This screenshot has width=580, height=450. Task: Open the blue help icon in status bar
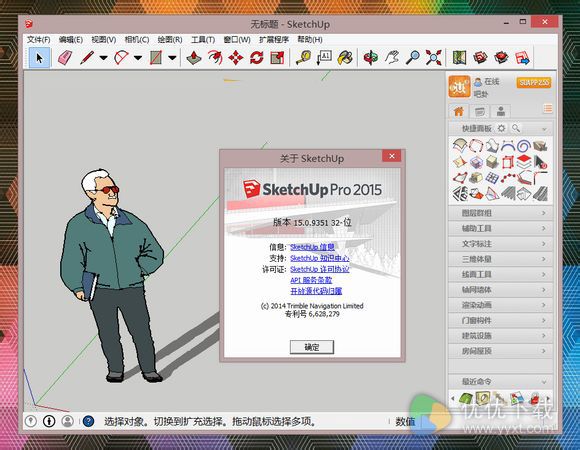[x=88, y=421]
